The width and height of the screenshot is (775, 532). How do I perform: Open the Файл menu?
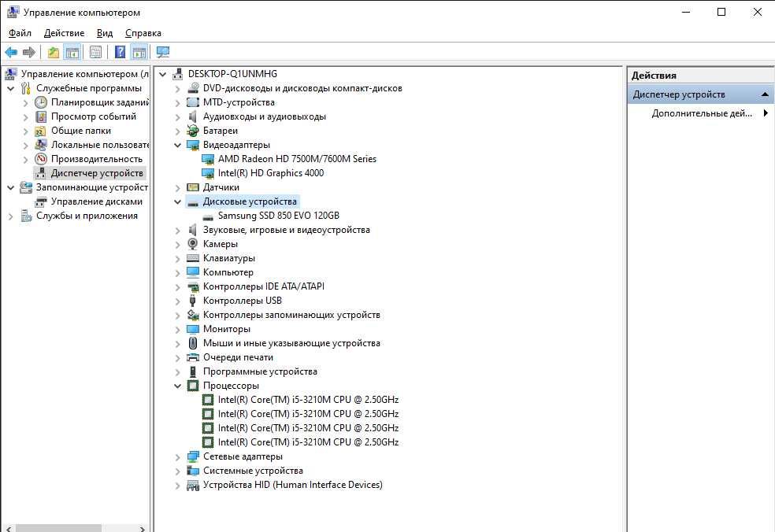click(x=20, y=33)
